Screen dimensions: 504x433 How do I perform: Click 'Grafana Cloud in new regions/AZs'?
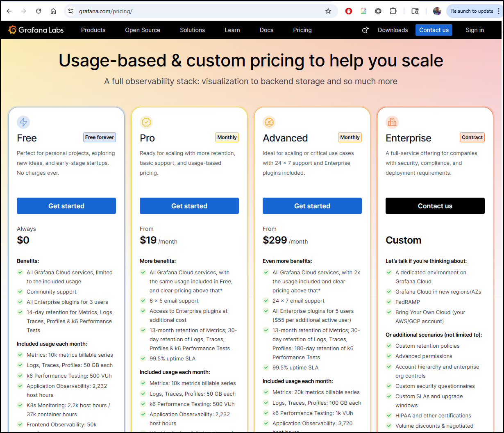point(438,292)
